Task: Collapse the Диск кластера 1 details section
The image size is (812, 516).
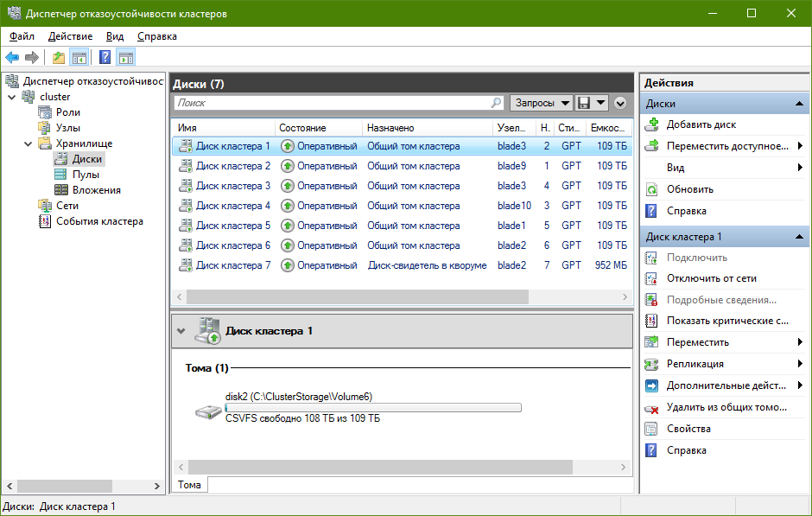Action: click(x=181, y=331)
